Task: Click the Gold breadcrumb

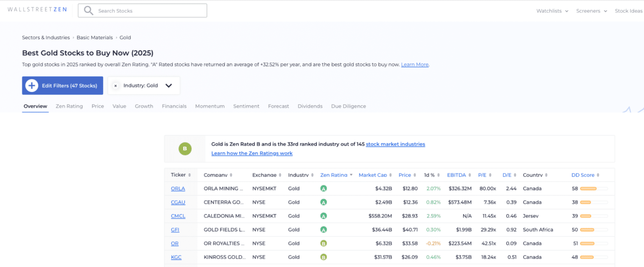Action: click(125, 38)
